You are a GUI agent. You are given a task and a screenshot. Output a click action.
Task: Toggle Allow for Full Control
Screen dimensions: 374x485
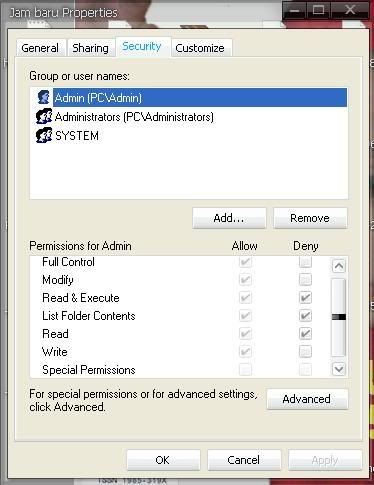[x=245, y=262]
